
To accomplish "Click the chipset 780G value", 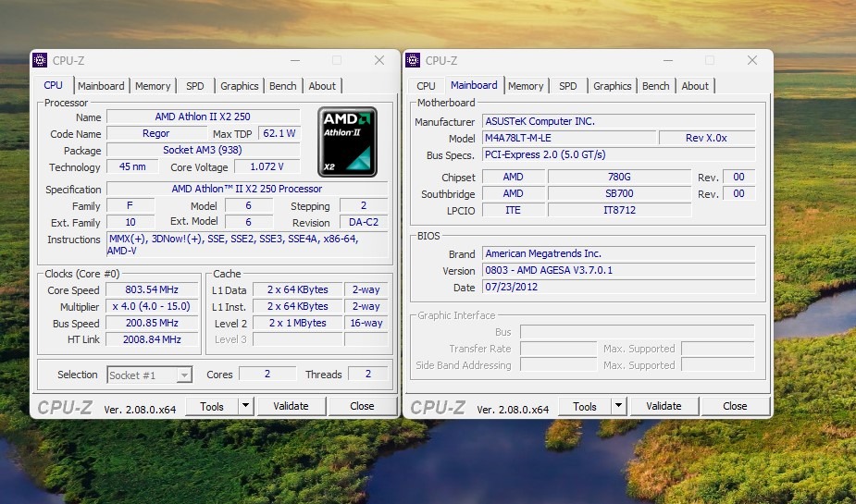I will [x=620, y=177].
